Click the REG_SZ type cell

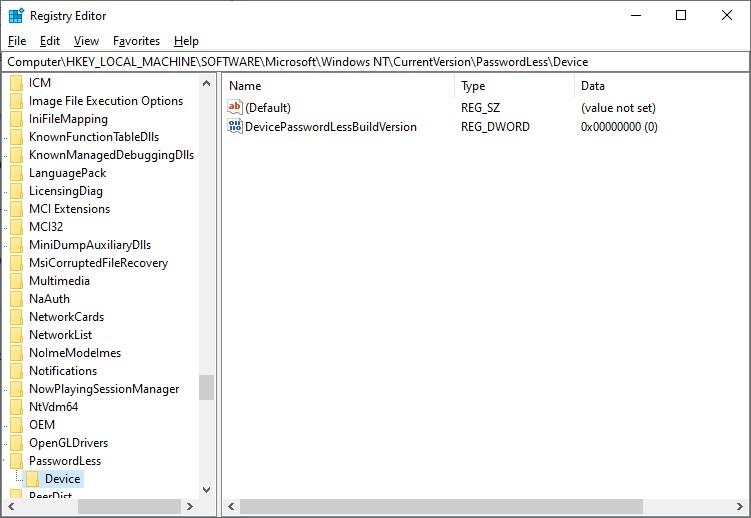480,108
